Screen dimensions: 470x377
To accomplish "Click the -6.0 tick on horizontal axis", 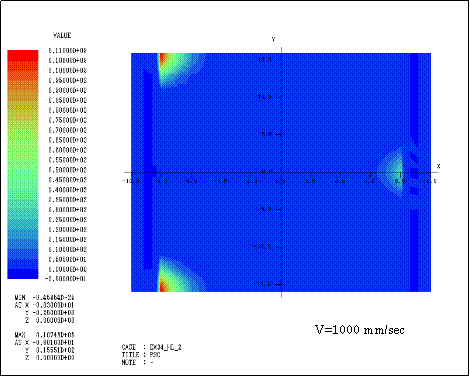I will 190,181.
